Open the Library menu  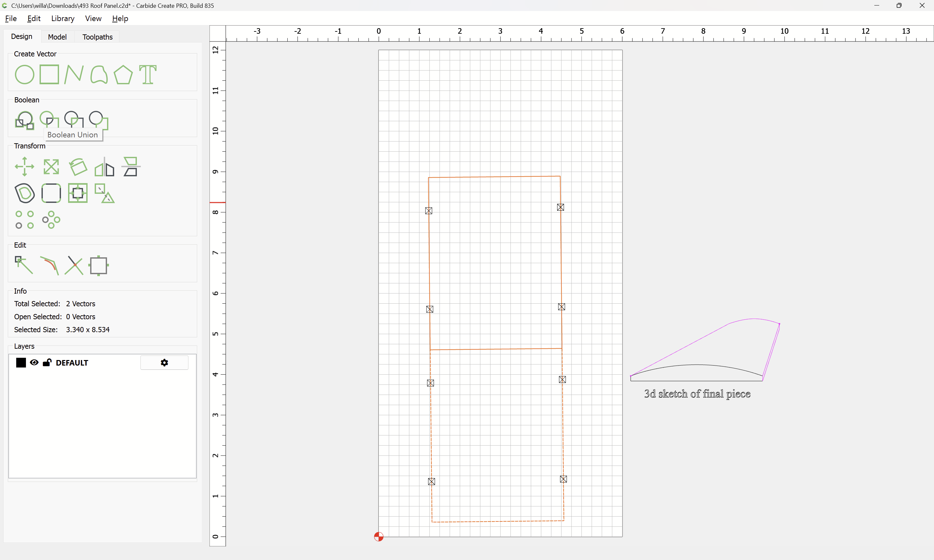coord(63,18)
